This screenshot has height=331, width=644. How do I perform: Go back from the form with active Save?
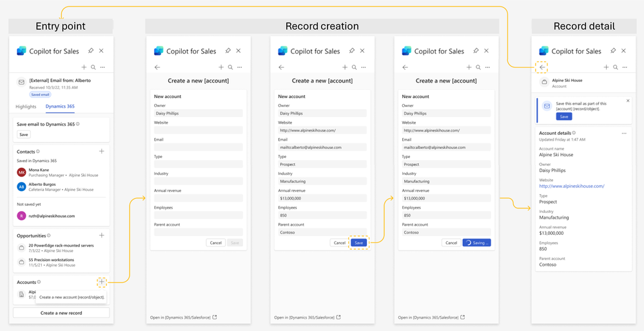coord(281,68)
